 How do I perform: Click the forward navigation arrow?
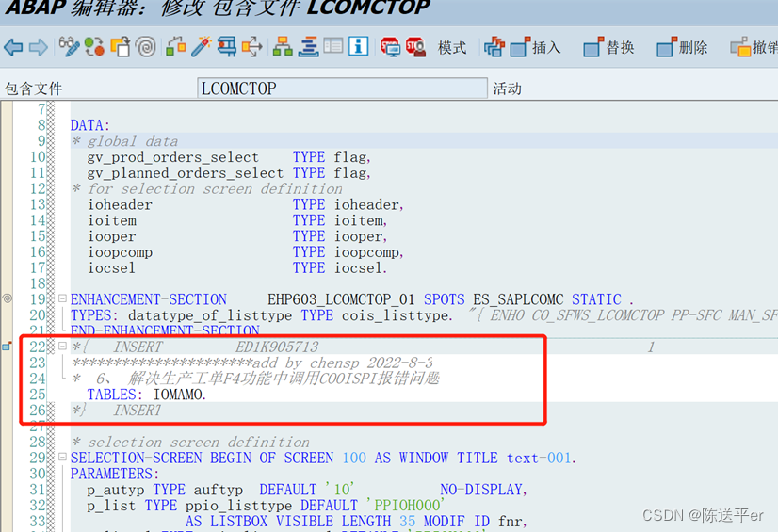[x=39, y=48]
